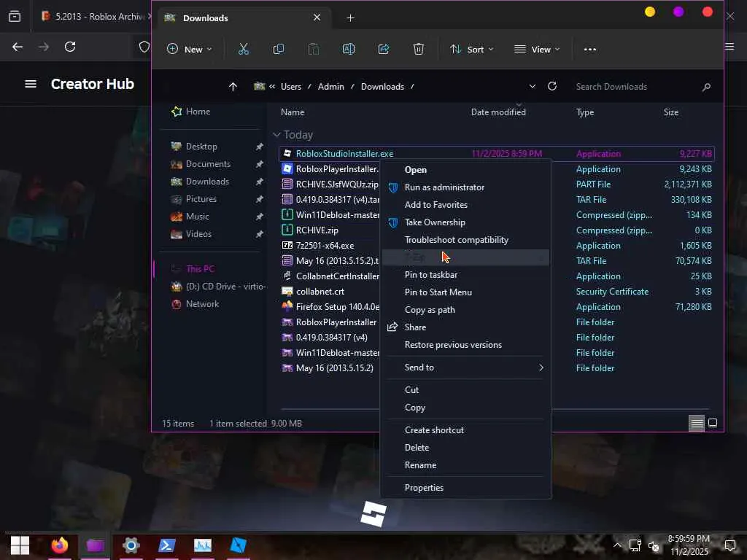Click the Copy icon in Explorer toolbar
The image size is (747, 560).
point(278,49)
